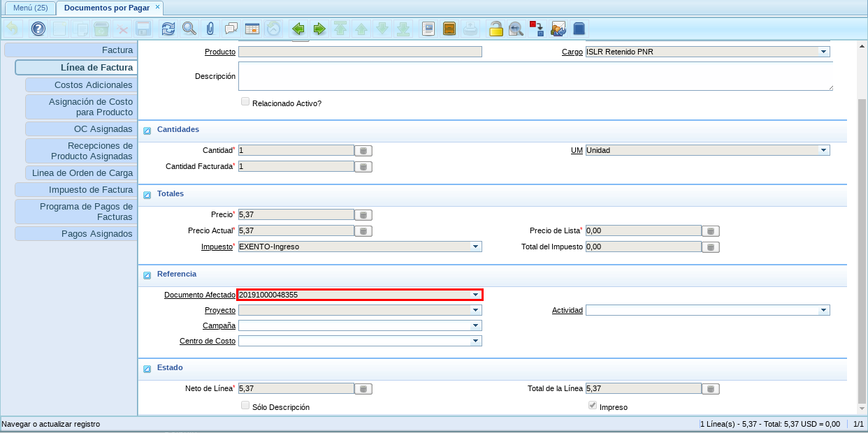Click the Attachment paperclip icon
The image size is (868, 433).
pos(210,29)
